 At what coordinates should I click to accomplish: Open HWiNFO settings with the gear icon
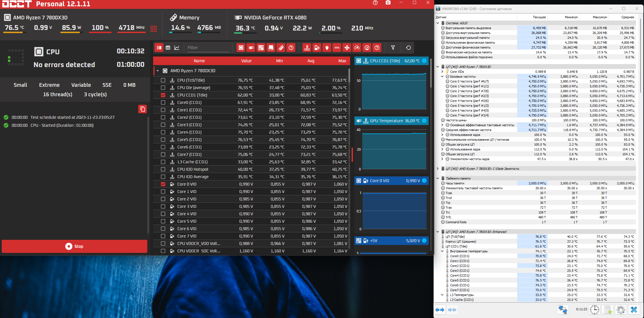[621, 309]
